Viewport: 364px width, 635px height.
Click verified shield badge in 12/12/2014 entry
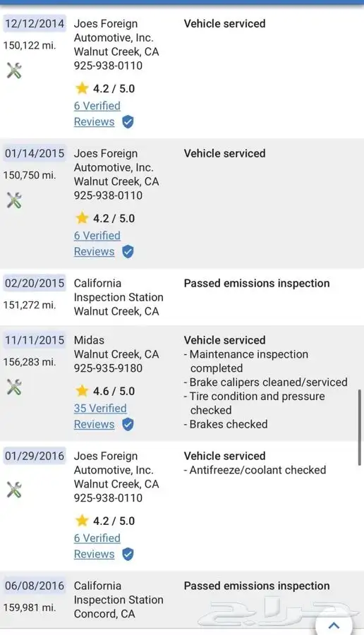coord(128,122)
